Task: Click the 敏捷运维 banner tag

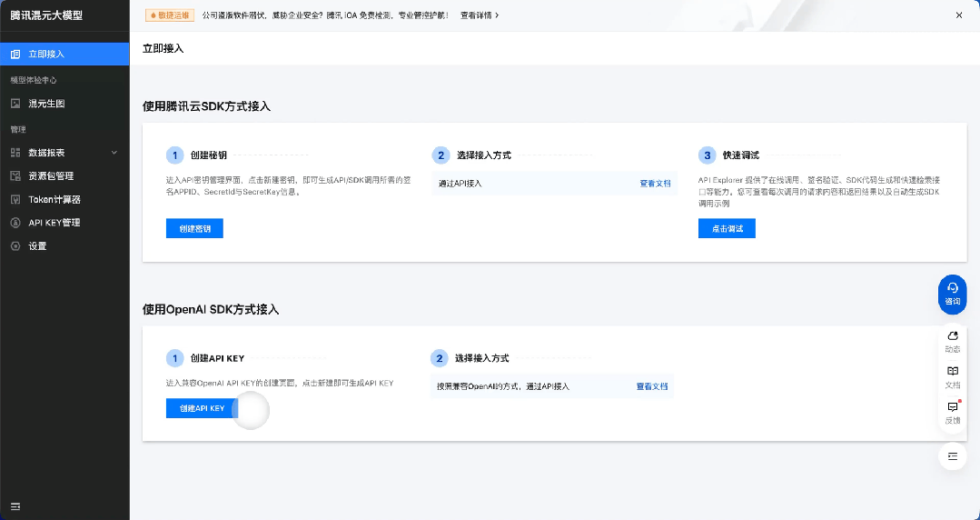Action: coord(170,15)
